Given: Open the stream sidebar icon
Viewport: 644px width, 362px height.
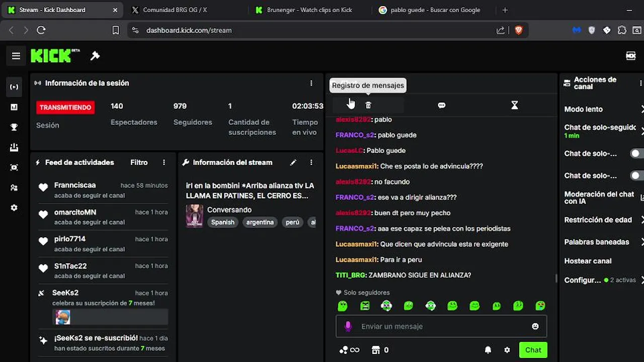Looking at the screenshot, I should 14,87.
